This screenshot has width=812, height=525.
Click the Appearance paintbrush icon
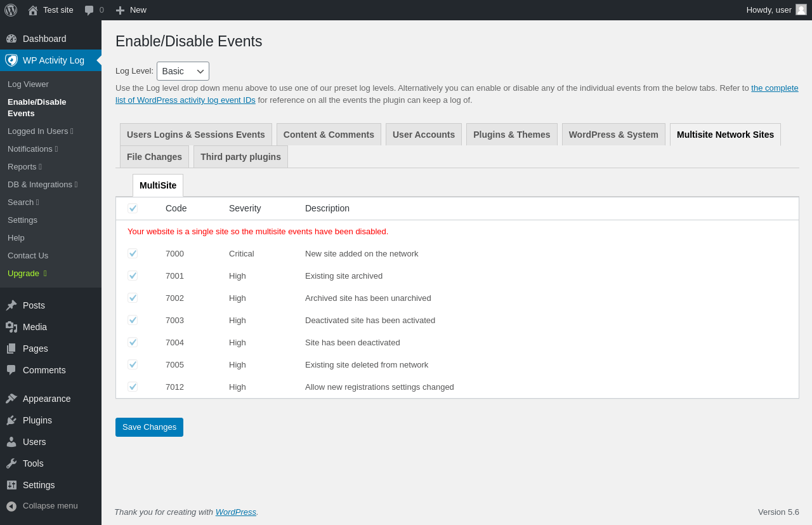click(11, 399)
